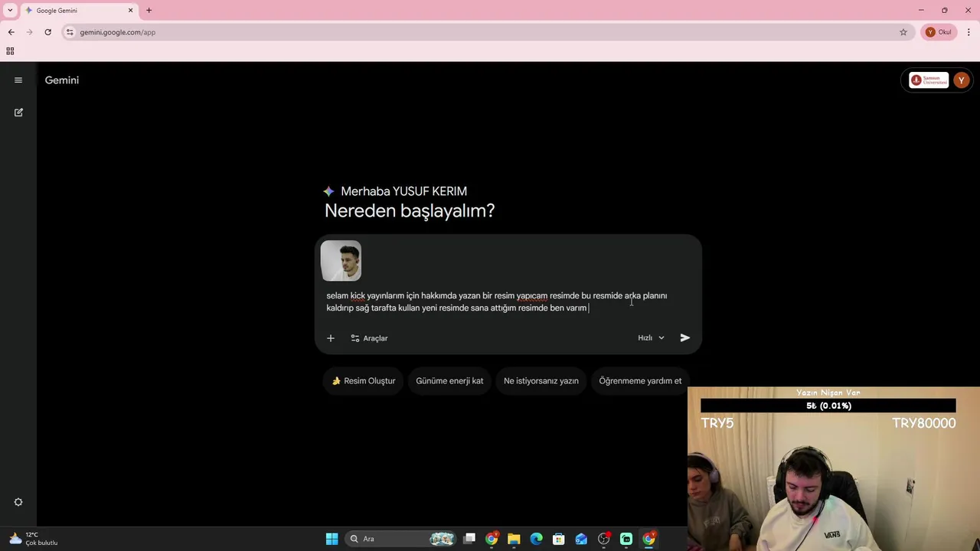Select the Resim Oluştur suggestion chip
The image size is (980, 551).
coord(364,381)
